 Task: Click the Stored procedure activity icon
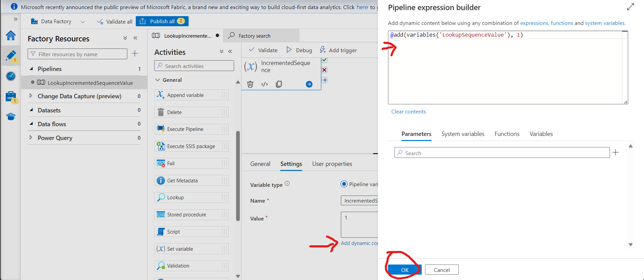coord(161,214)
